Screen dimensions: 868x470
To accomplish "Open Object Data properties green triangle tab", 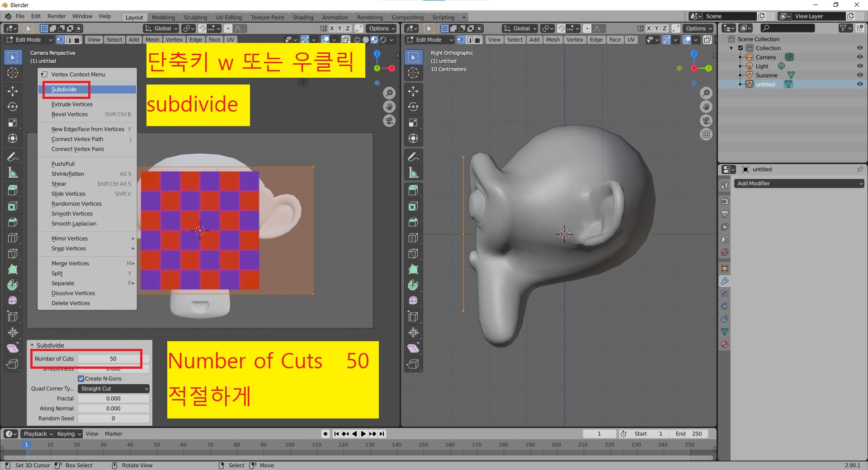I will (725, 332).
